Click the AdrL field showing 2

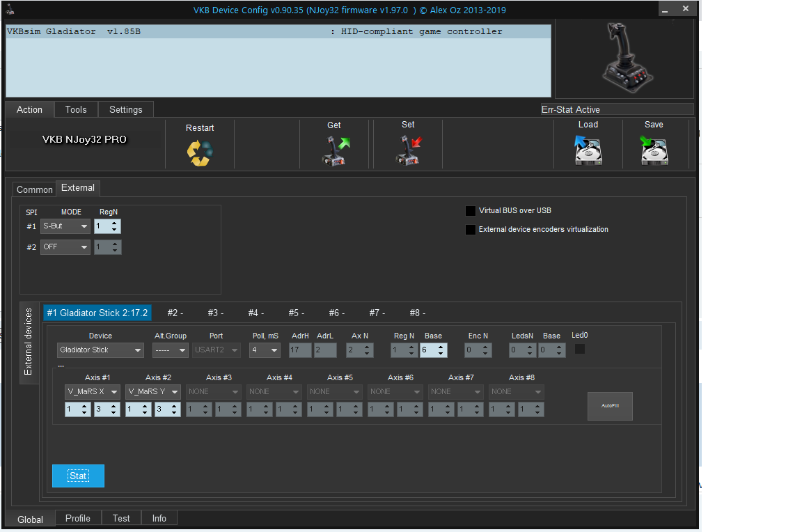pyautogui.click(x=325, y=350)
